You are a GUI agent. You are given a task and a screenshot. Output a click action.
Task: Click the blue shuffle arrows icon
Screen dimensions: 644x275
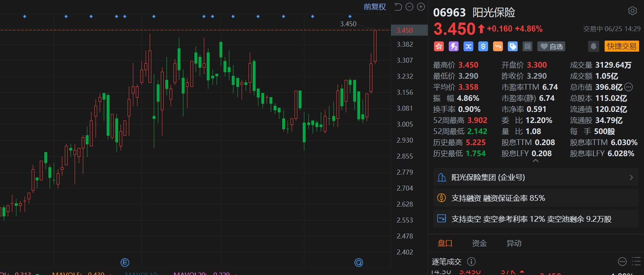(468, 46)
